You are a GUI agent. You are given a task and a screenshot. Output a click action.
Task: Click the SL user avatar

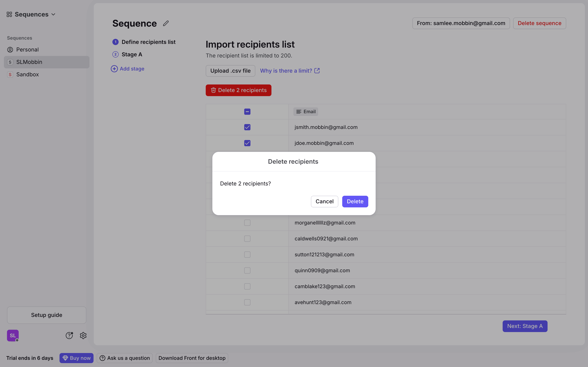point(13,336)
